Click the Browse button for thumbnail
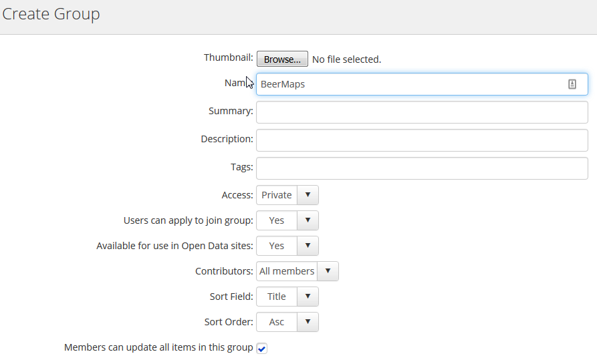Viewport: 597px width, 364px height. [x=282, y=59]
